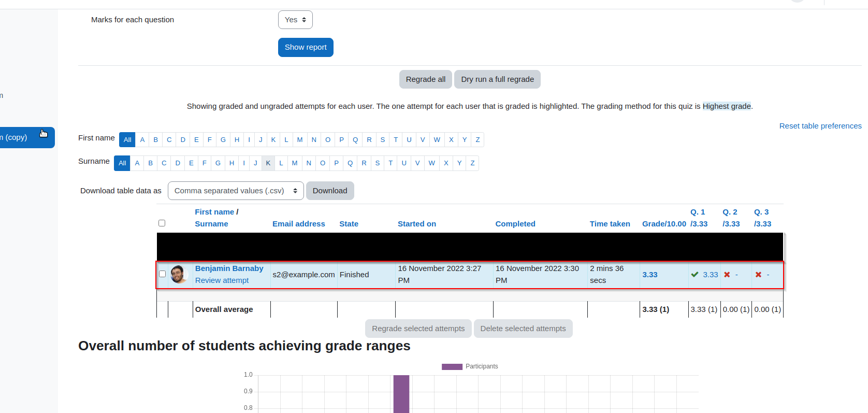This screenshot has height=413, width=868.
Task: Click the s2@example.com email cell
Action: (303, 275)
